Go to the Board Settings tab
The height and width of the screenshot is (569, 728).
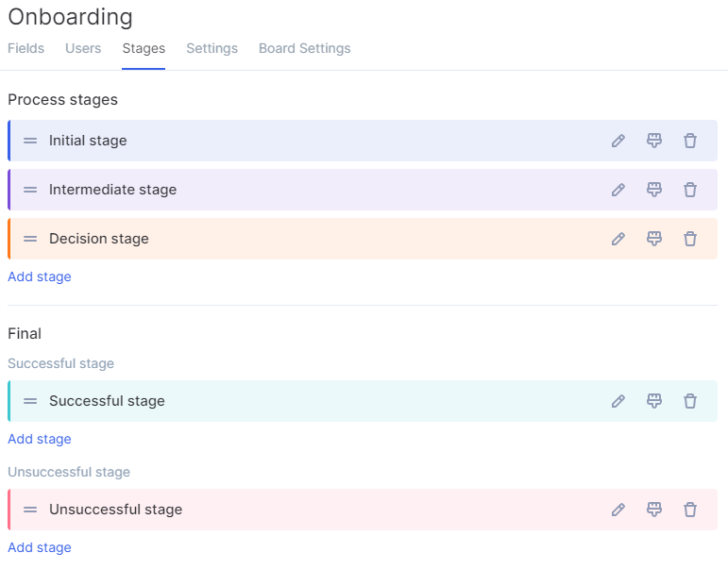pos(305,48)
